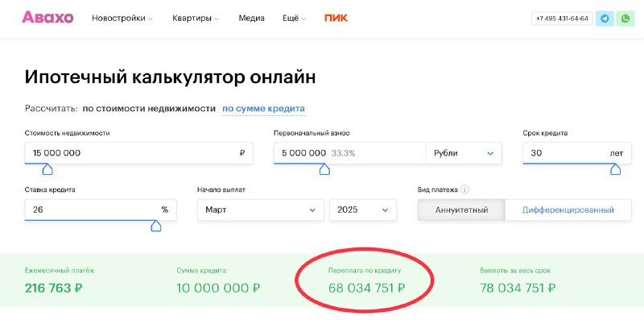The width and height of the screenshot is (644, 320).
Task: Open the WhatsApp contact icon
Action: (x=625, y=19)
